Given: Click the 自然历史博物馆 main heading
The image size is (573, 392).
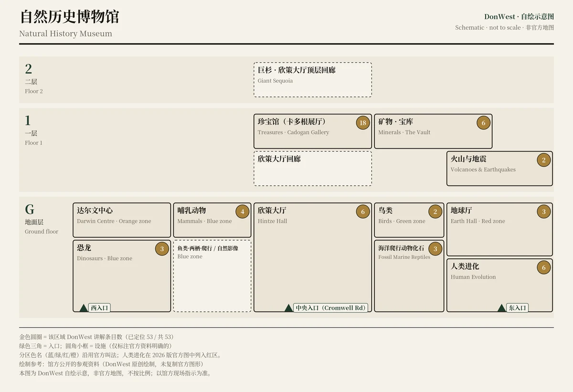Looking at the screenshot, I should [69, 17].
